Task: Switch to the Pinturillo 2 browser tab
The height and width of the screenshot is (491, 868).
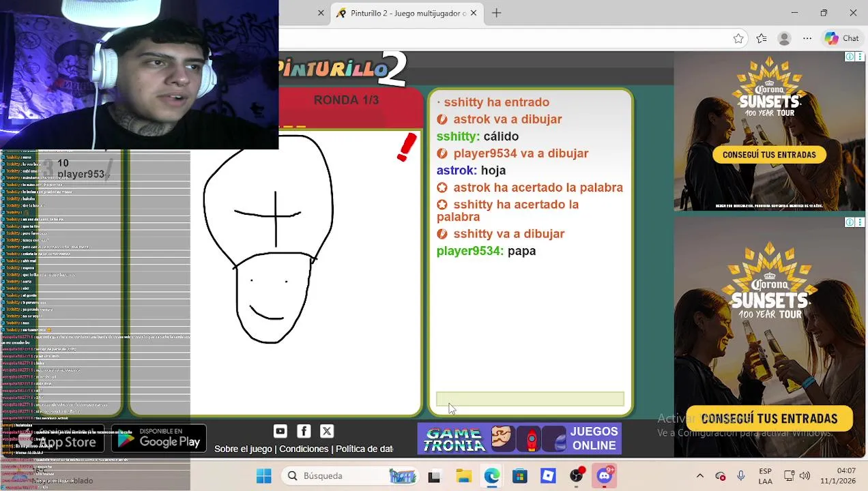Action: 407,13
